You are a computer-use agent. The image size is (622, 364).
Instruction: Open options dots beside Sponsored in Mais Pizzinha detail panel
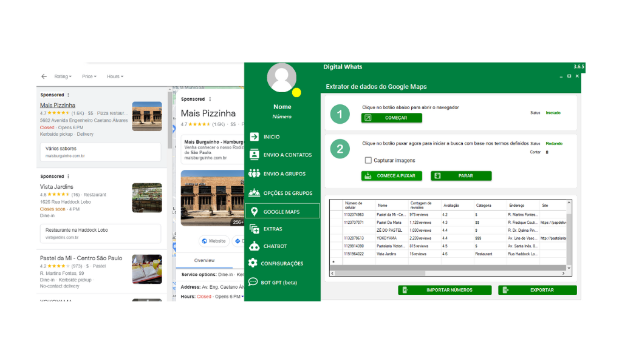click(x=210, y=99)
